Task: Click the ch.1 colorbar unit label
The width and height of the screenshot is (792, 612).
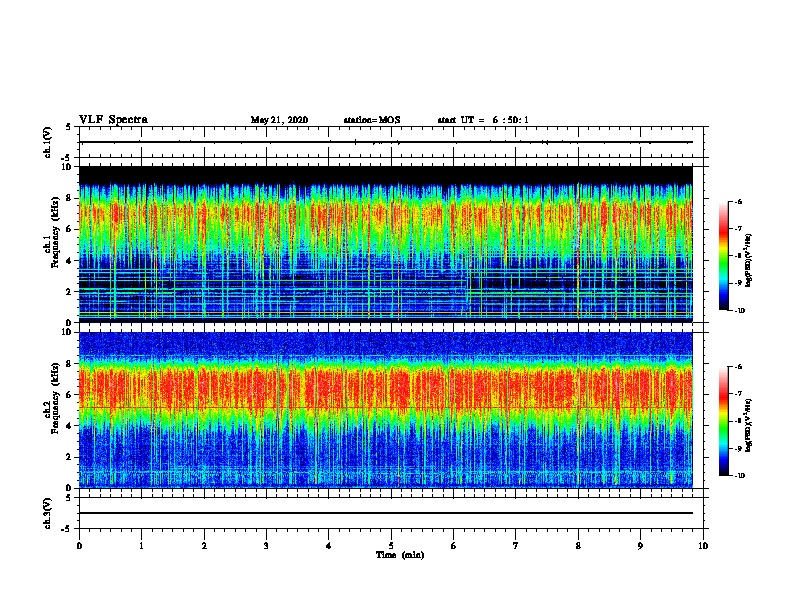Action: click(x=749, y=260)
